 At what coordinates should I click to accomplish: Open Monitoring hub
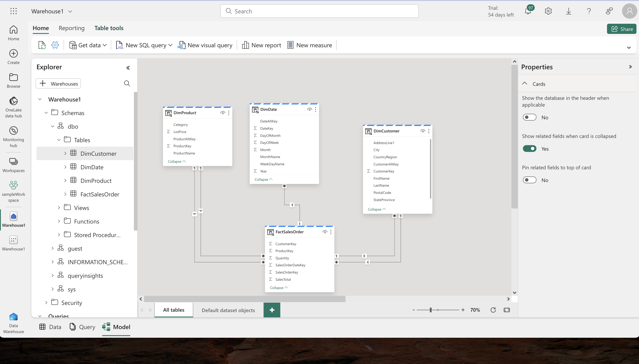(14, 137)
